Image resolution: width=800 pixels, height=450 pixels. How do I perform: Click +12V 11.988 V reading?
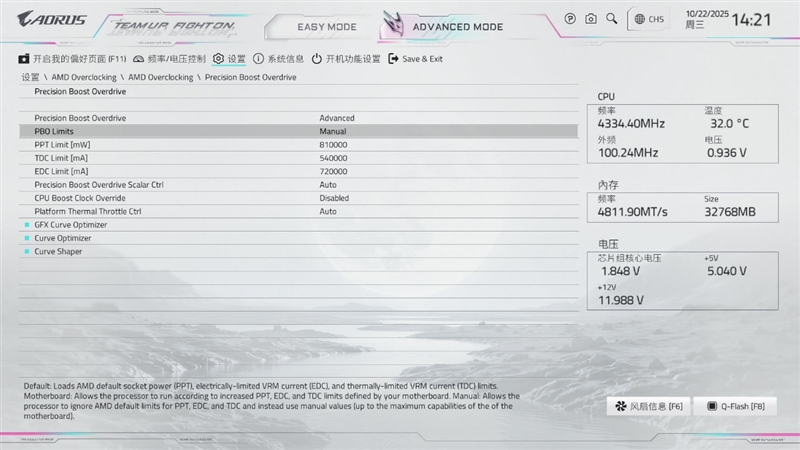click(x=621, y=300)
